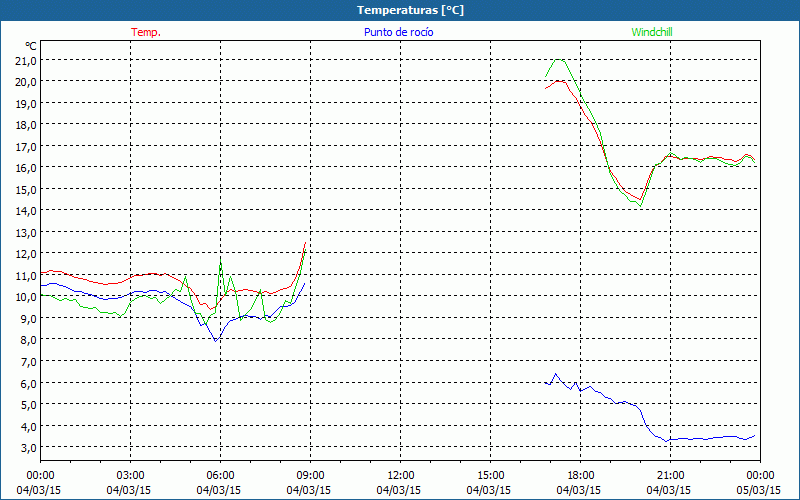
Task: Click the 19,0 y-axis value
Action: coord(26,104)
